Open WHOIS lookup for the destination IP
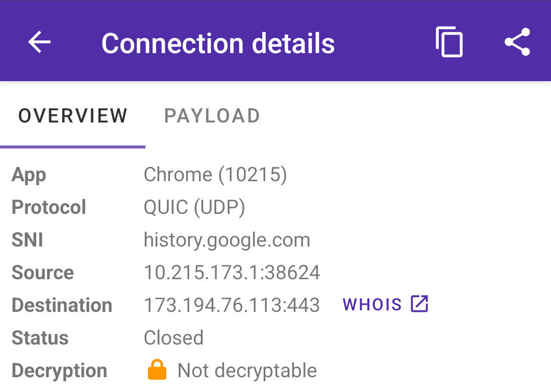Screen dimensions: 551x392 tap(385, 304)
